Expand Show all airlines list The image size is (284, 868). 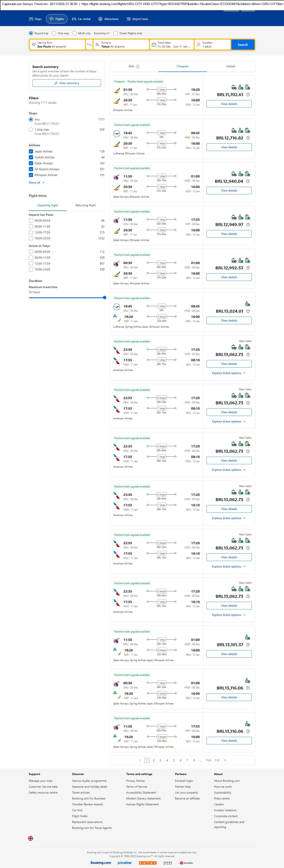click(x=36, y=183)
